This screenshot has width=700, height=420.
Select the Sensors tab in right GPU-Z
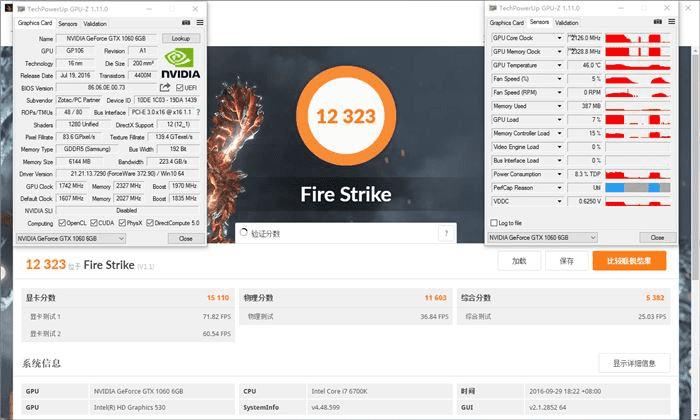539,21
